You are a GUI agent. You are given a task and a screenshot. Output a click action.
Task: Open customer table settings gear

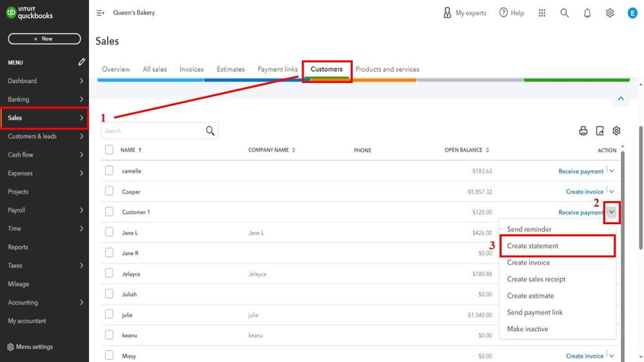[616, 131]
